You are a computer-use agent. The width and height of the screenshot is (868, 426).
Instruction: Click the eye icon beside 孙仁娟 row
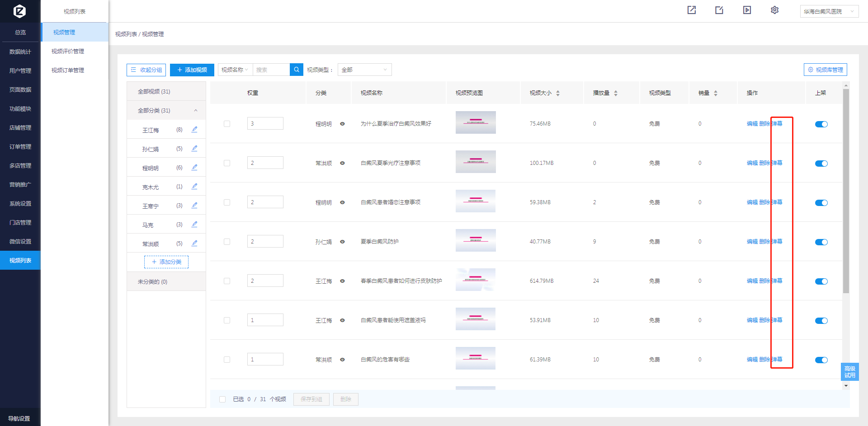point(342,242)
